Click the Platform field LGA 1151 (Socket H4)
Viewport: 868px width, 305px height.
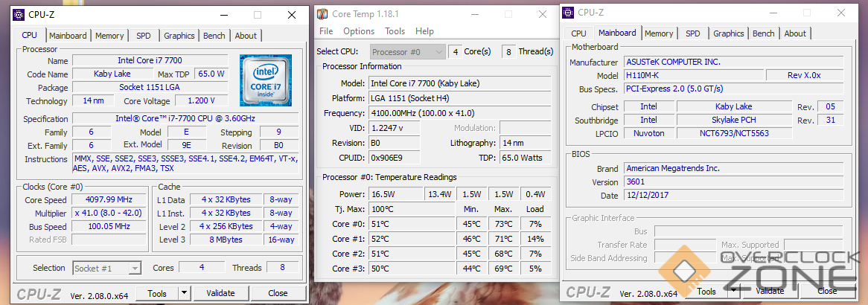[x=459, y=98]
